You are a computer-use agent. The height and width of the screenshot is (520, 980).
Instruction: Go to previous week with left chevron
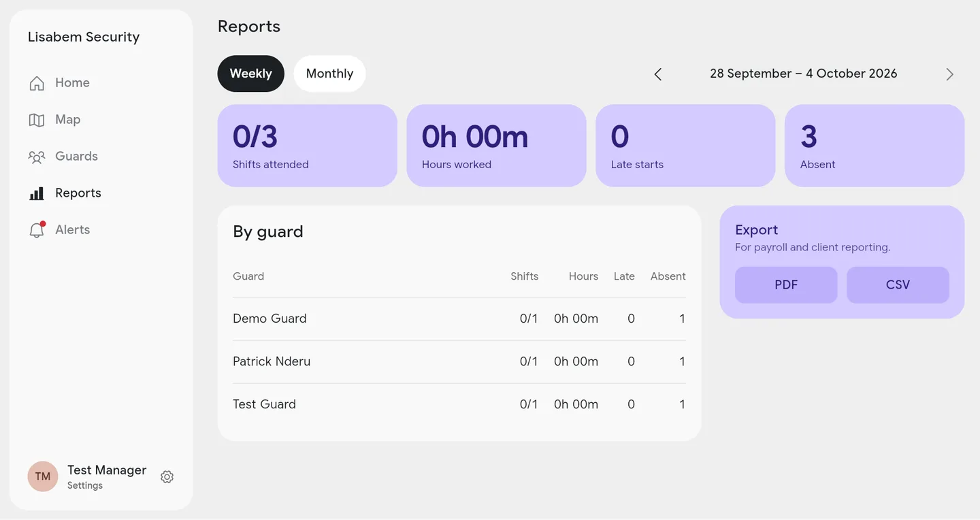tap(658, 74)
